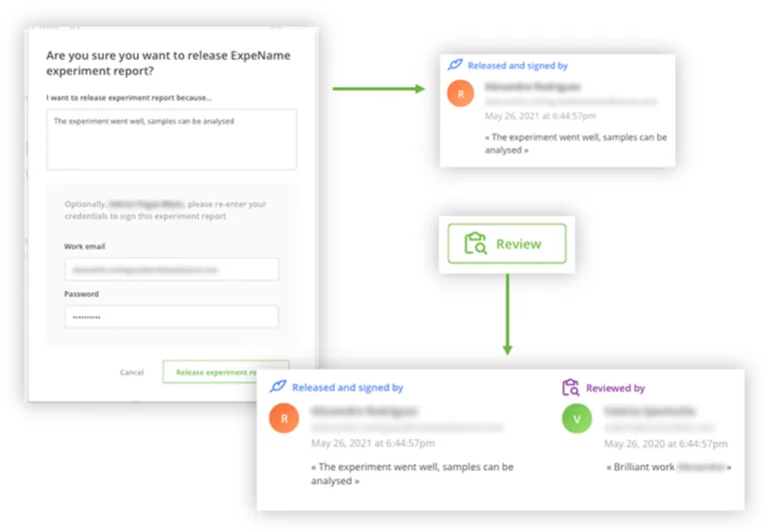The image size is (767, 532).
Task: Focus the release reason text area
Action: coord(172,140)
